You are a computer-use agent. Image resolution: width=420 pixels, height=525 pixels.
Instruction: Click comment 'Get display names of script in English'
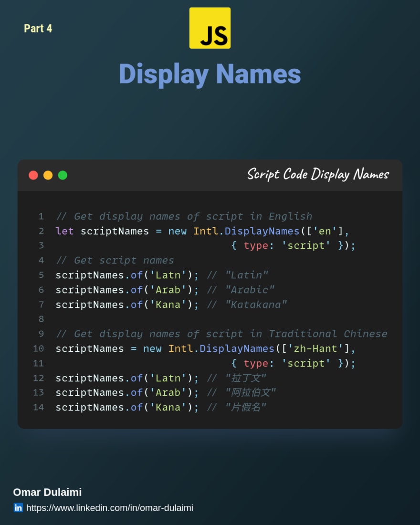[x=184, y=217]
